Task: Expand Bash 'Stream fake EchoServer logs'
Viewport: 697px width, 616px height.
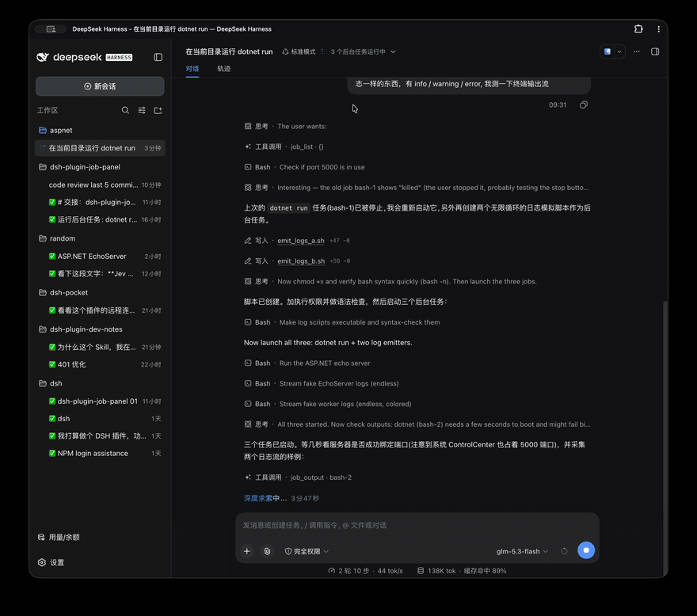Action: click(x=322, y=383)
